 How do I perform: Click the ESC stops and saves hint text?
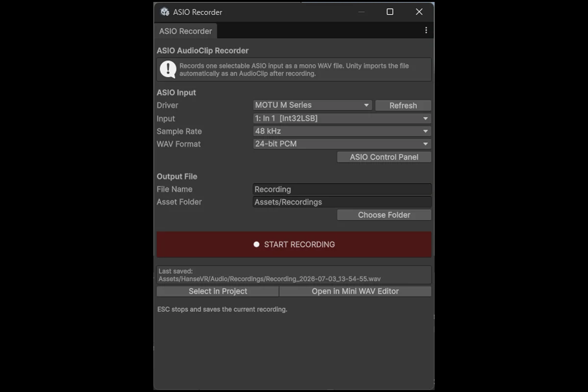[222, 309]
